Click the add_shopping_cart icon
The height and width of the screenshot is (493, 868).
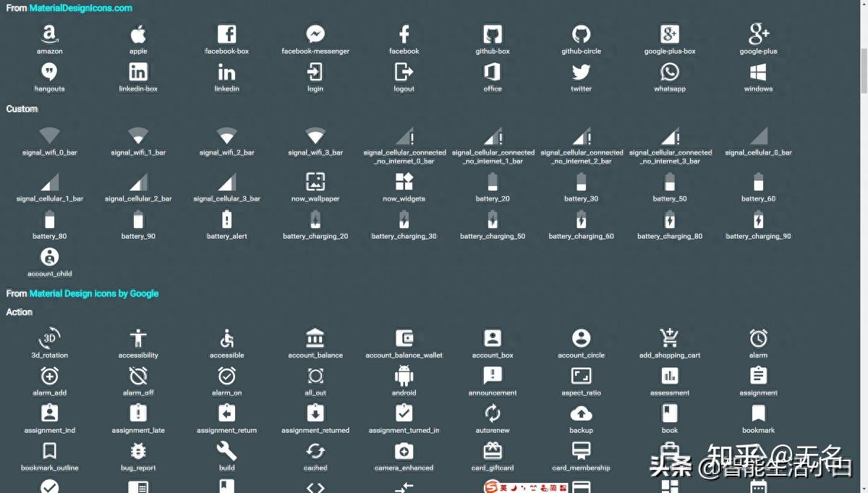tap(670, 338)
